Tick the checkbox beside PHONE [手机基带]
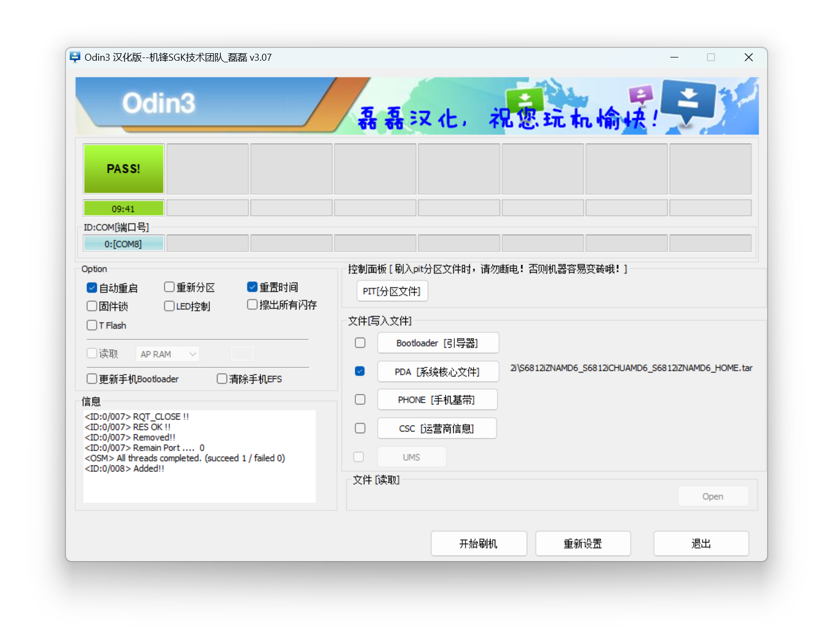Image resolution: width=840 pixels, height=642 pixels. coord(360,399)
